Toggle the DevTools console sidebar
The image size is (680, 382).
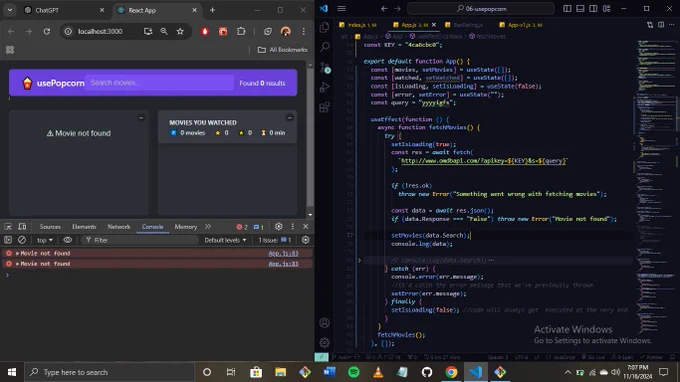click(8, 240)
